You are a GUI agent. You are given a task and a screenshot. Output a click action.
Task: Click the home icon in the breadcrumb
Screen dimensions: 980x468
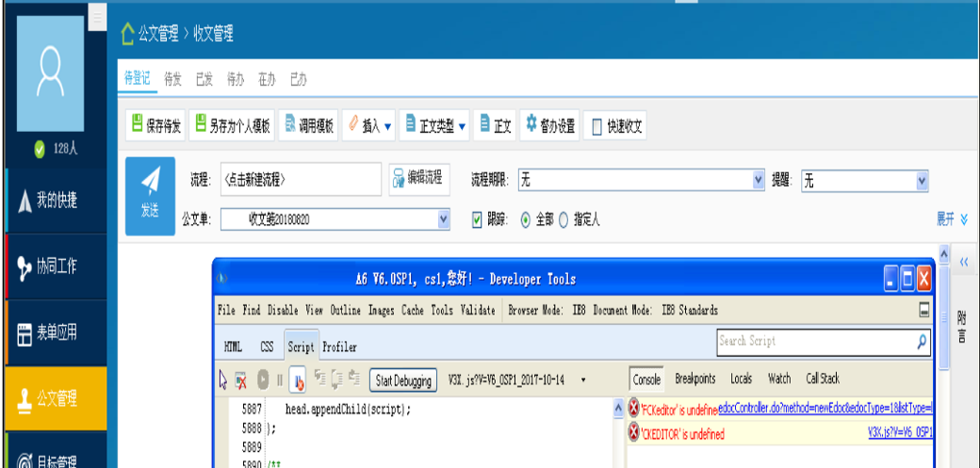pyautogui.click(x=128, y=34)
